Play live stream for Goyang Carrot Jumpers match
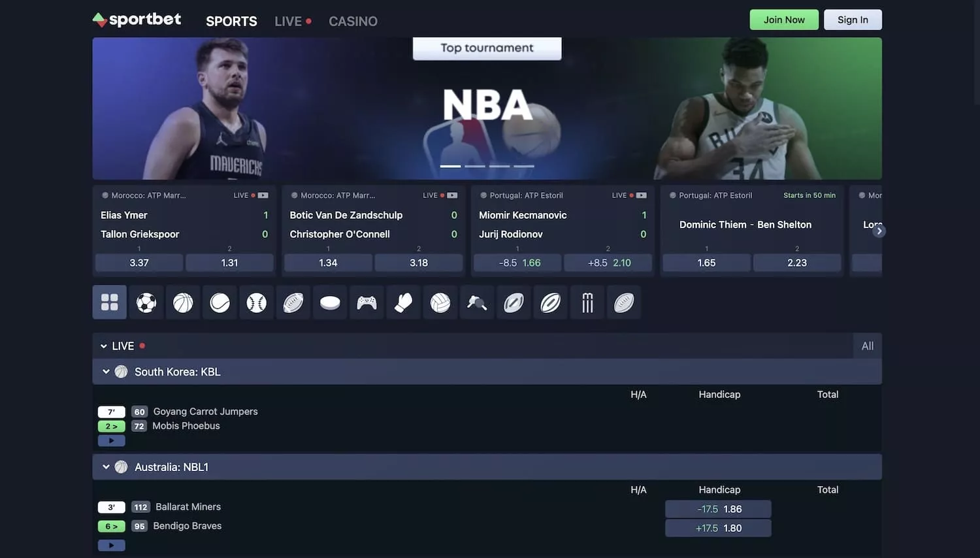 pos(111,441)
